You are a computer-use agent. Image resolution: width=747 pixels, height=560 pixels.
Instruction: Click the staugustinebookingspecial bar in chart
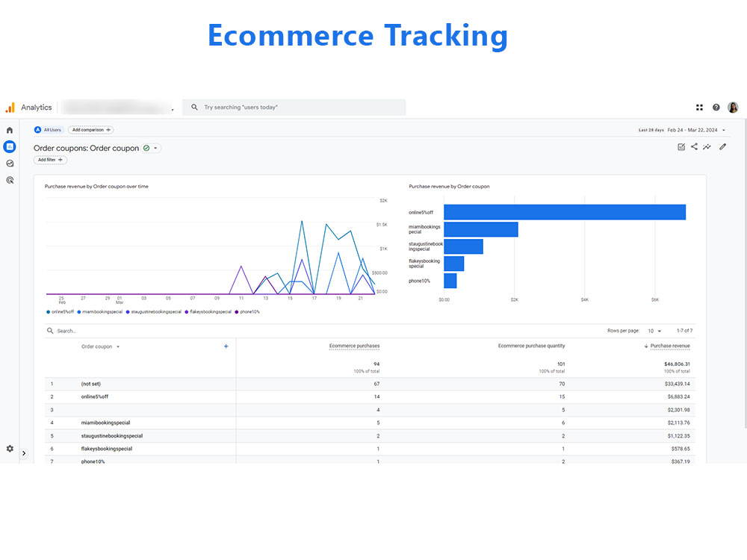(464, 246)
